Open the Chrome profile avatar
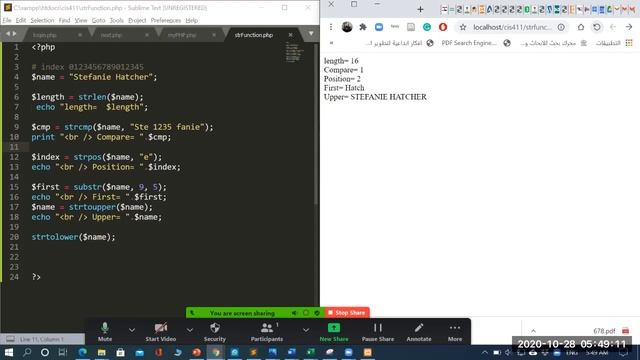Viewport: 640px width, 360px height. (347, 27)
